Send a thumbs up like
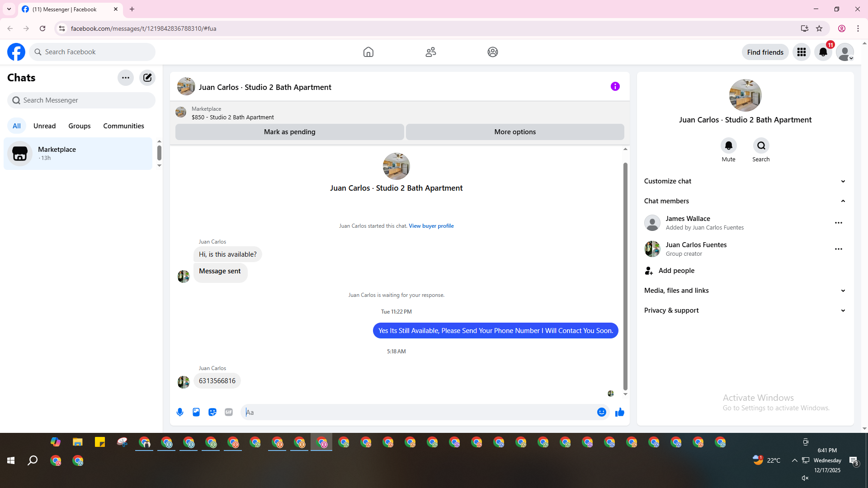Image resolution: width=868 pixels, height=488 pixels. 619,412
